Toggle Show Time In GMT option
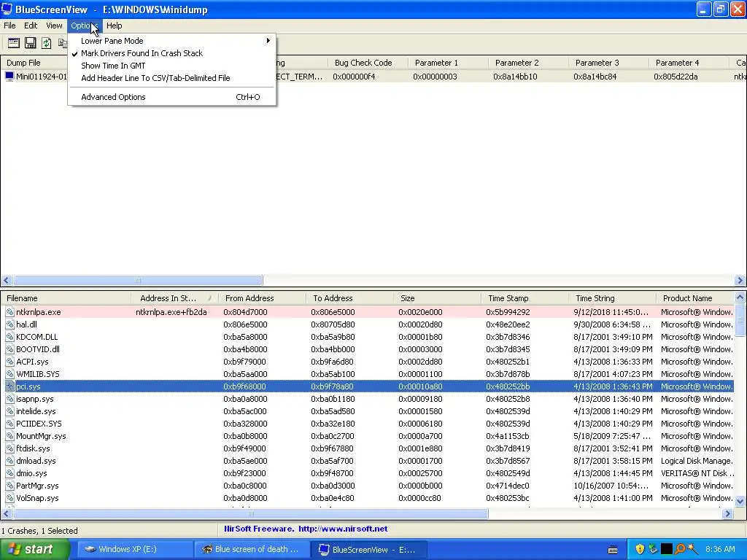This screenshot has width=747, height=560. click(x=171, y=66)
